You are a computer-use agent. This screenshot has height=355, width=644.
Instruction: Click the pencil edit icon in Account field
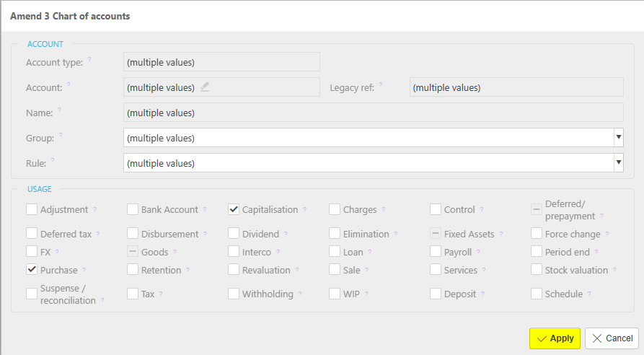(x=205, y=87)
